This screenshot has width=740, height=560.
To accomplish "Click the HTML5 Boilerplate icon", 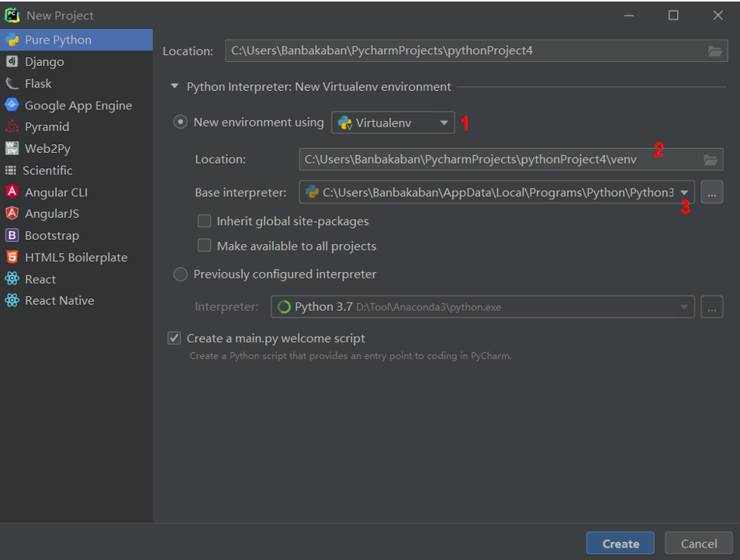I will pos(12,257).
